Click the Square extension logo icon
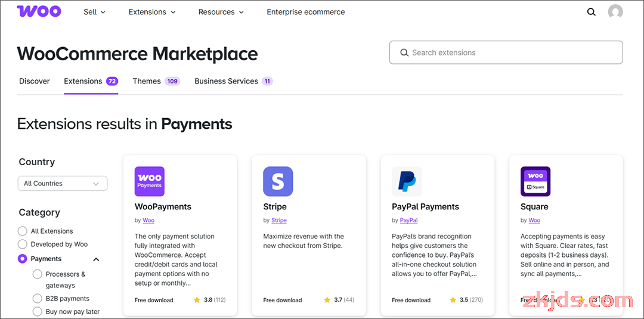The height and width of the screenshot is (319, 644). click(x=535, y=181)
